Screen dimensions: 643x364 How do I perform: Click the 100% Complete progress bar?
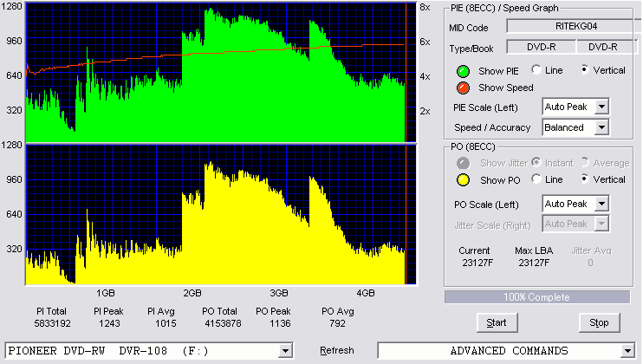pyautogui.click(x=536, y=297)
